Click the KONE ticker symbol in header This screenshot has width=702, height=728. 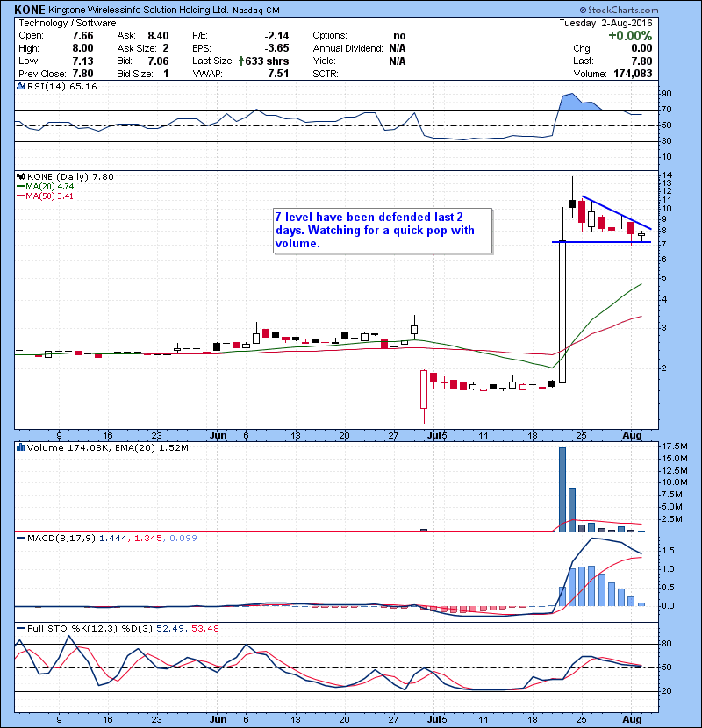pos(30,10)
